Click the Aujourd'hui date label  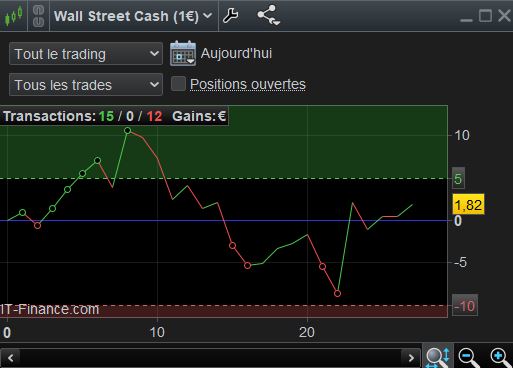pyautogui.click(x=236, y=53)
